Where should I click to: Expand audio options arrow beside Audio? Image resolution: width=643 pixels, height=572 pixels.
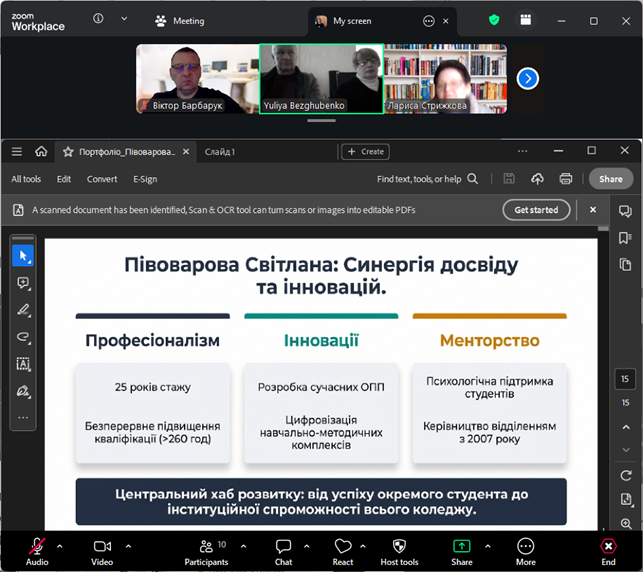pyautogui.click(x=60, y=546)
